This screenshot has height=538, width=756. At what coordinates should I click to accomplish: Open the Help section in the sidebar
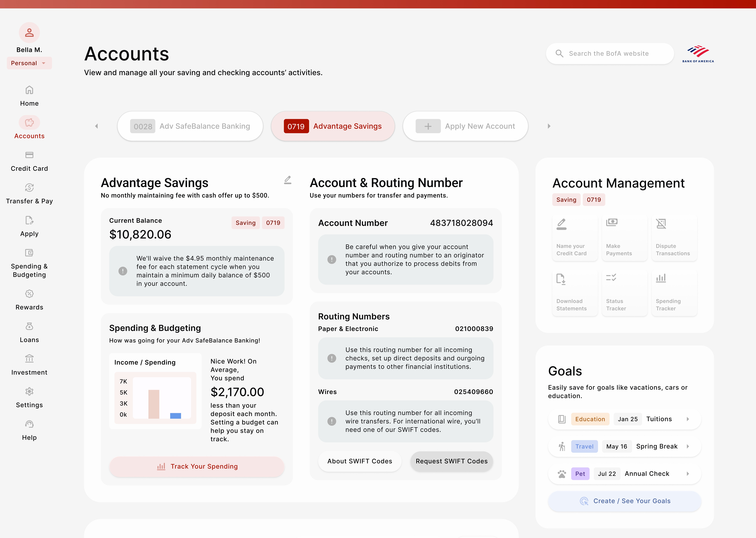click(29, 430)
